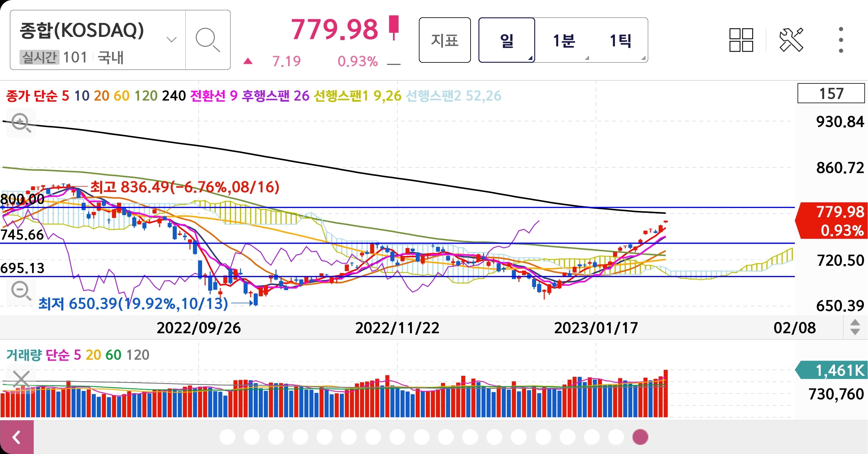Image resolution: width=868 pixels, height=454 pixels.
Task: Click the candlestick icon beside the price
Action: [x=393, y=28]
